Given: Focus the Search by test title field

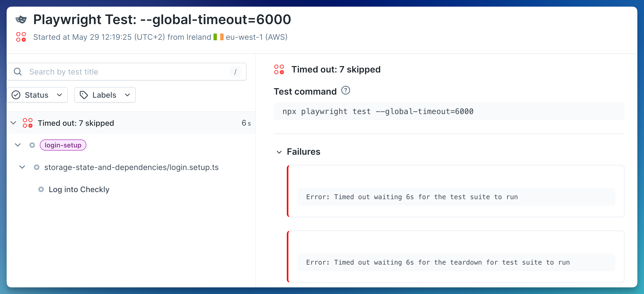Looking at the screenshot, I should click(127, 72).
